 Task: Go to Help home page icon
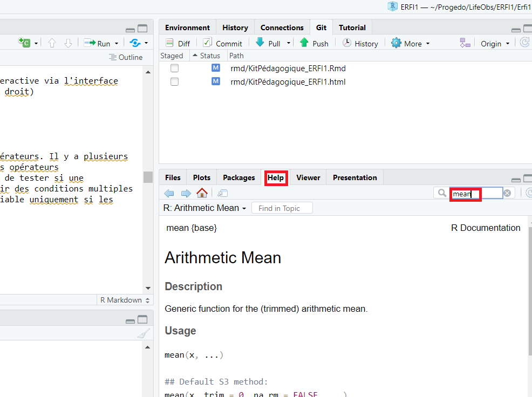202,193
